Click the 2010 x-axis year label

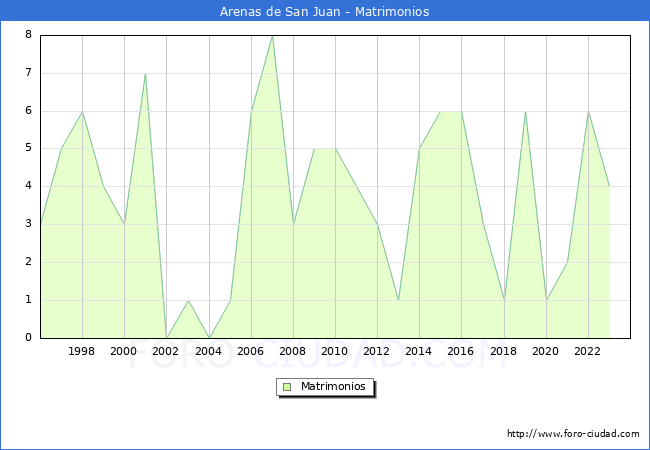point(335,351)
